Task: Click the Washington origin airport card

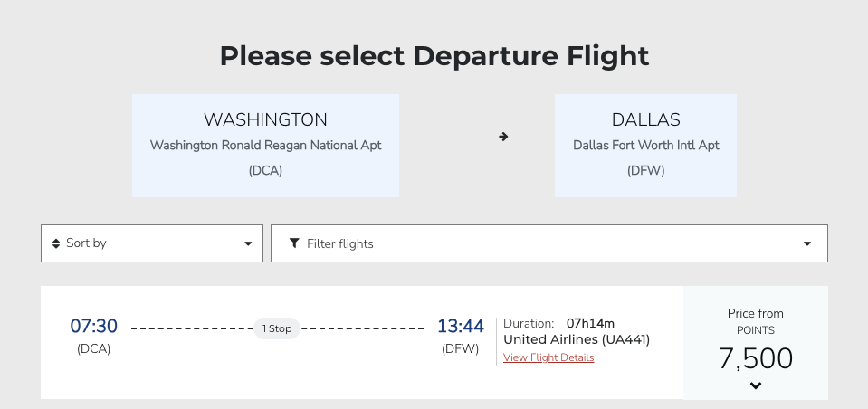Action: 265,145
